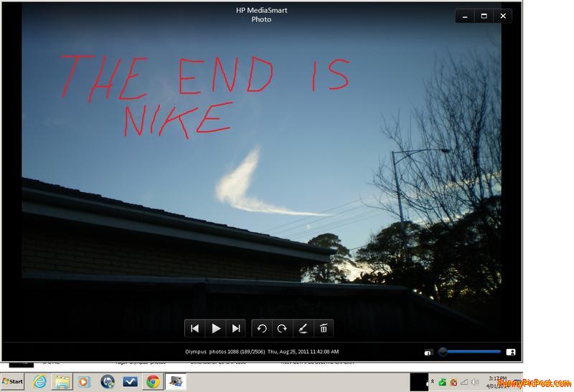Click the zoom slider handle
Screen dimensions: 574x392
443,352
